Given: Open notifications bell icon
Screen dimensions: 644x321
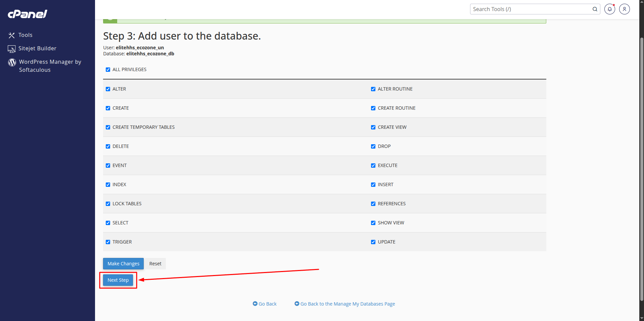Looking at the screenshot, I should [x=610, y=9].
